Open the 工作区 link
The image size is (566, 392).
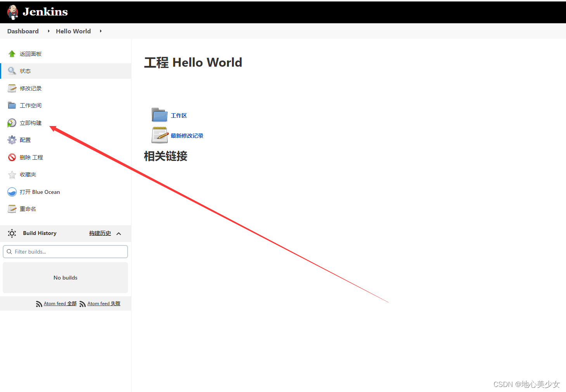[179, 116]
